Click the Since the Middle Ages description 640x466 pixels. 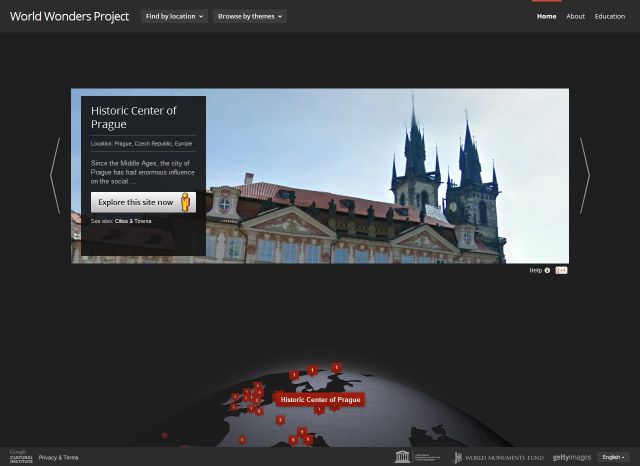142,172
